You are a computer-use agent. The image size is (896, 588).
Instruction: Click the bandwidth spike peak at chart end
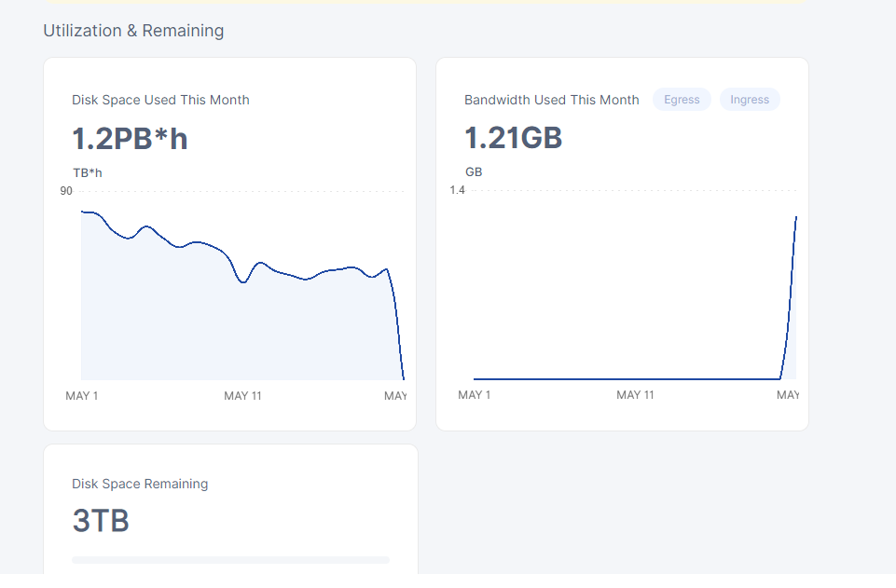point(796,217)
